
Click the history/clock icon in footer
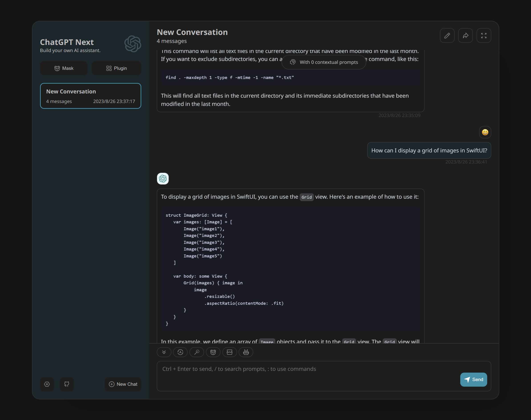pyautogui.click(x=180, y=352)
